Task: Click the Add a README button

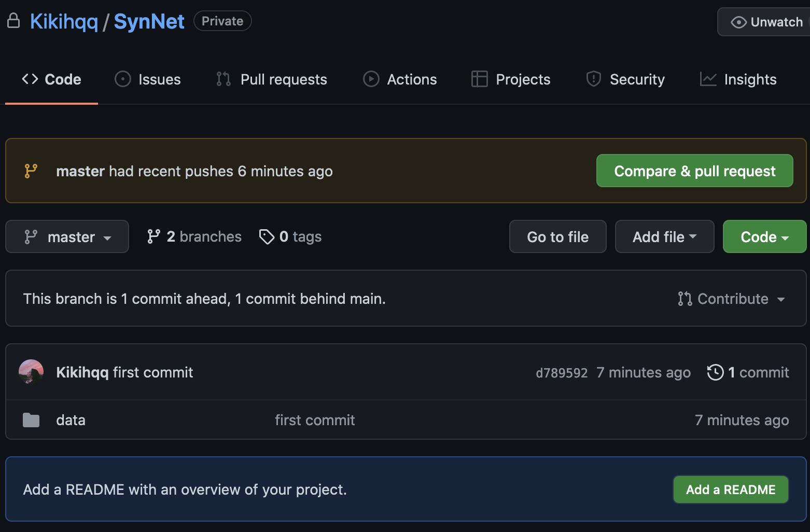Action: (731, 489)
